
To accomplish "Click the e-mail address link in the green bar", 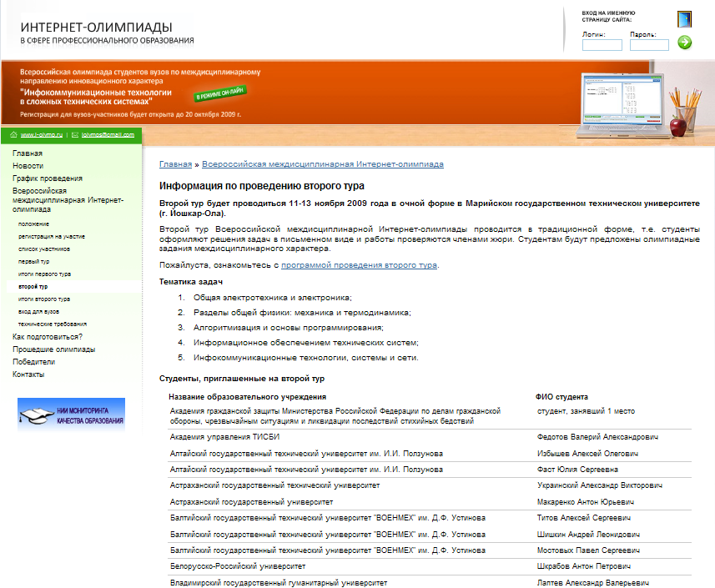I will (108, 135).
